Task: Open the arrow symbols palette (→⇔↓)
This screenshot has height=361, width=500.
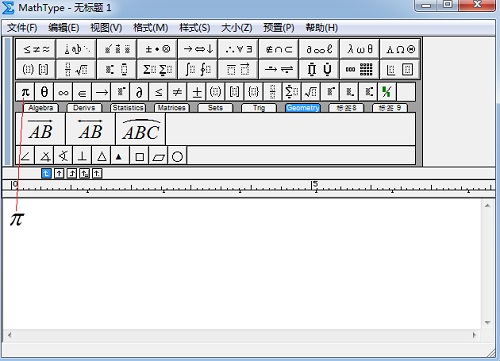Action: (198, 49)
